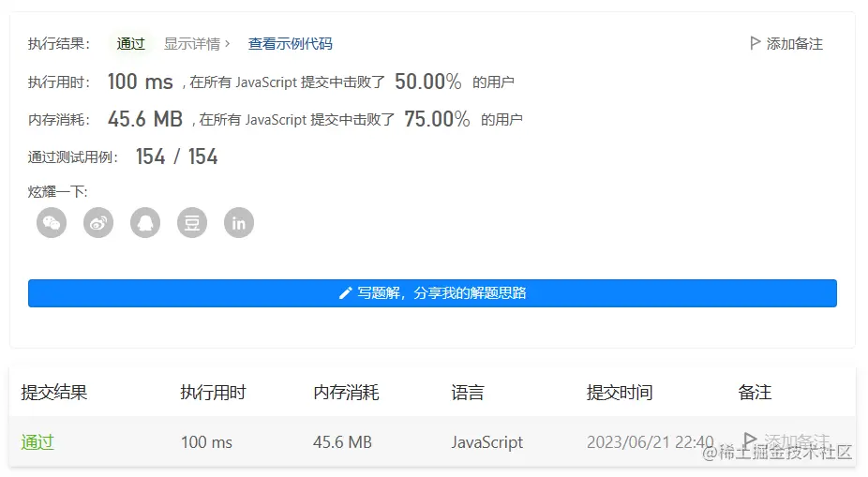Image resolution: width=868 pixels, height=477 pixels.
Task: Share result via WeChat icon
Action: [52, 222]
